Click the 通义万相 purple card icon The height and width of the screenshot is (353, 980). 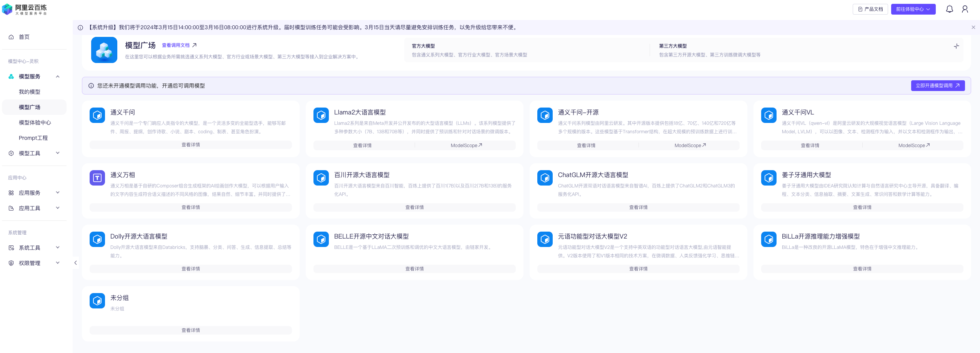(x=97, y=178)
